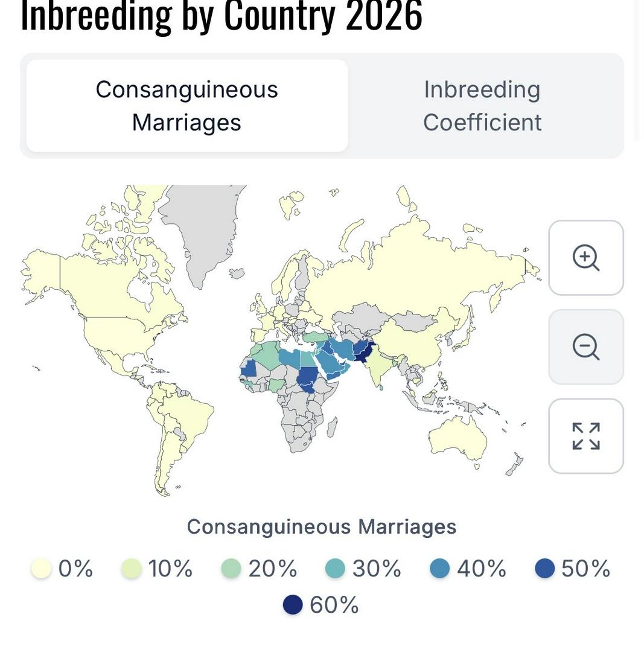Click the Consanguineous Marriages legend title
This screenshot has width=644, height=652.
pos(322,526)
